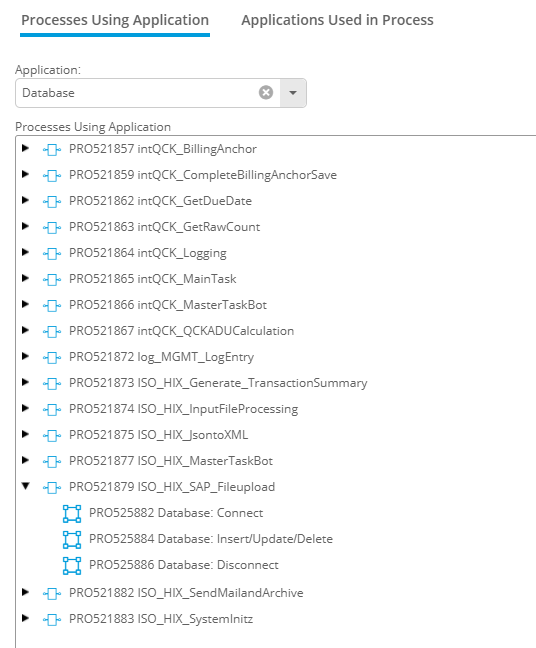Click the activity icon for Database: Connect
The height and width of the screenshot is (648, 536).
coord(72,513)
